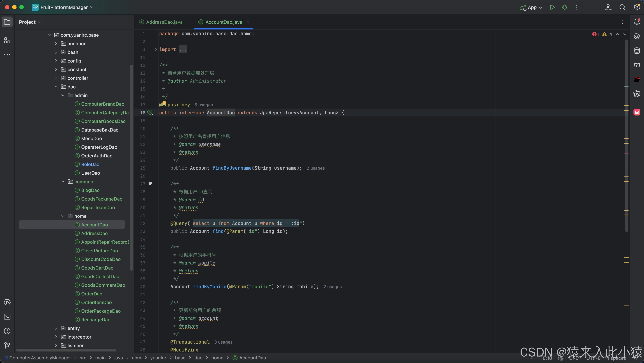This screenshot has height=363, width=644.
Task: Open the App run configuration dropdown
Action: tap(531, 7)
